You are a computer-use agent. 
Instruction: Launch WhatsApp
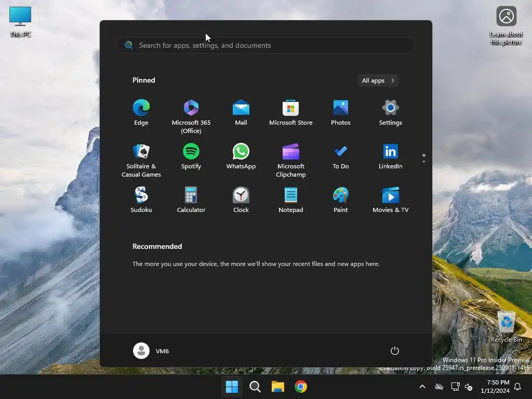pyautogui.click(x=241, y=156)
